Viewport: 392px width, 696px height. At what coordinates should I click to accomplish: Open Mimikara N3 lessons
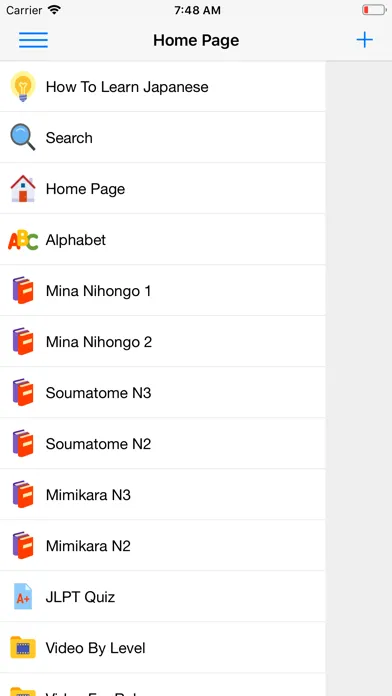pos(162,494)
